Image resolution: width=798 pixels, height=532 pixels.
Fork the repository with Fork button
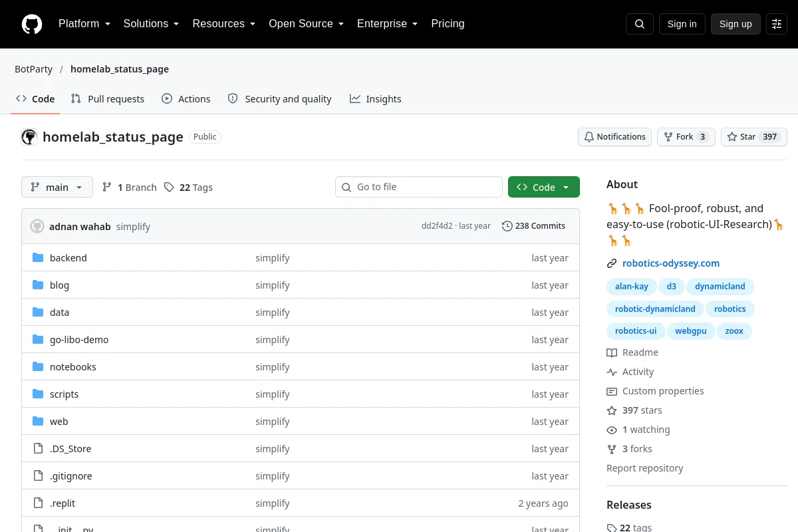pos(686,137)
